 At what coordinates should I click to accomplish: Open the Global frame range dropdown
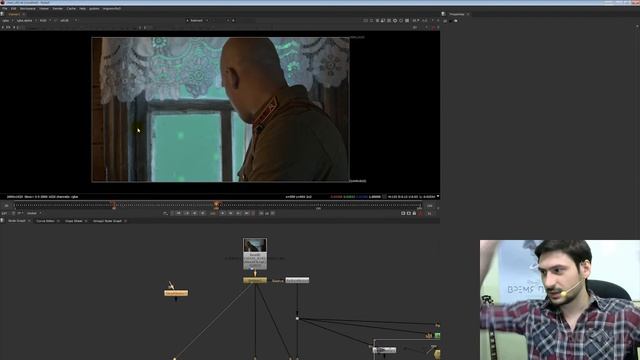point(33,213)
